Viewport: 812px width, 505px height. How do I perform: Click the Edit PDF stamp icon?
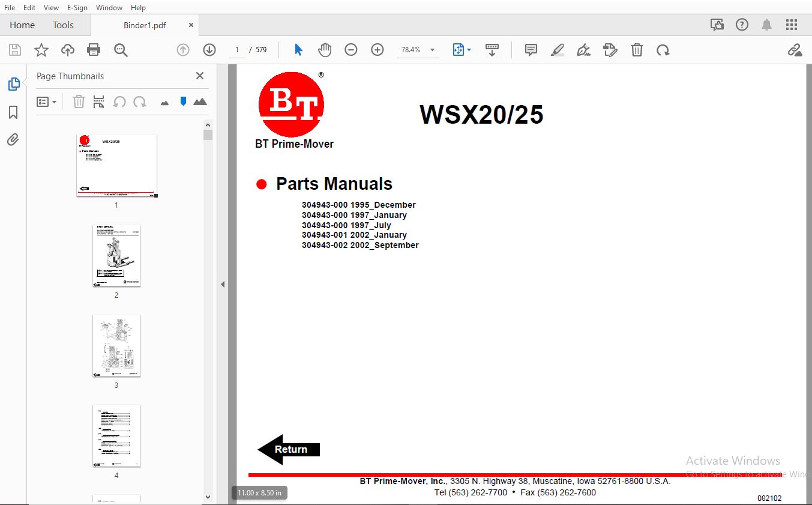tap(610, 50)
